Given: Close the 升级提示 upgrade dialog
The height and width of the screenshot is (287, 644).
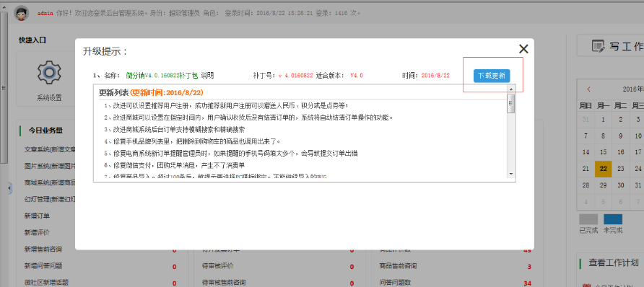Looking at the screenshot, I should pos(523,49).
